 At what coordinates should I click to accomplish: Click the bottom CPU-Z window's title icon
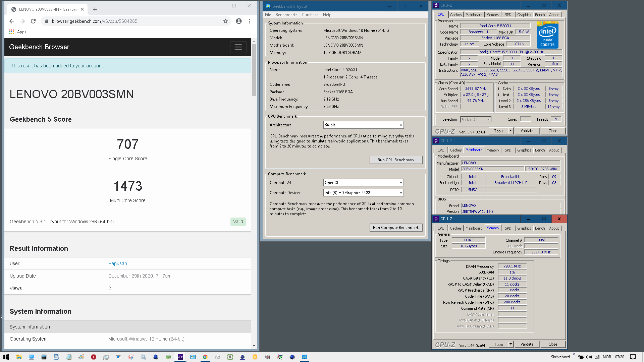(436, 219)
